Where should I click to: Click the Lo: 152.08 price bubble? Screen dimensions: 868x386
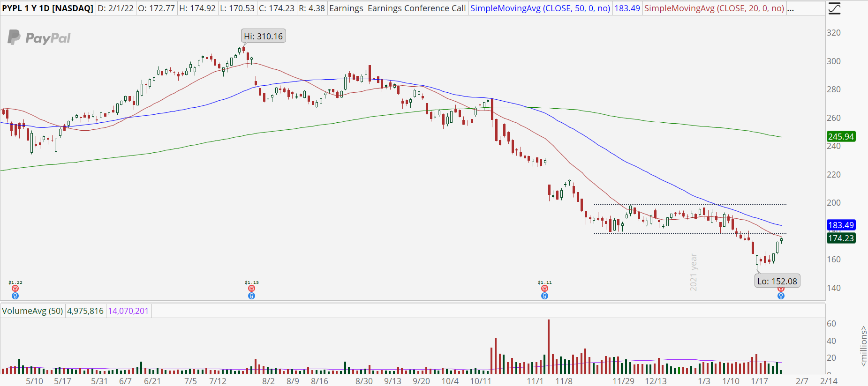pos(777,281)
